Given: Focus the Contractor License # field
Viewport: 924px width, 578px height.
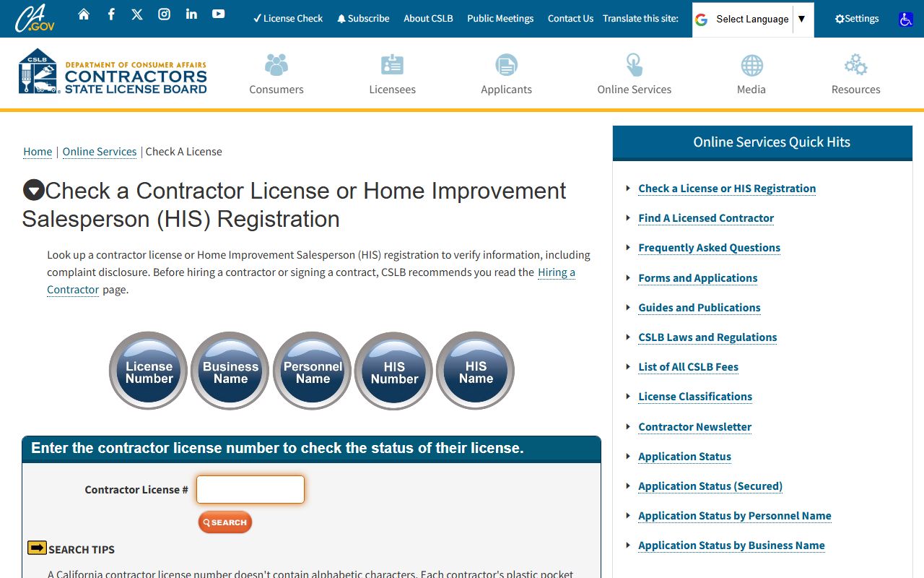Looking at the screenshot, I should pyautogui.click(x=250, y=489).
